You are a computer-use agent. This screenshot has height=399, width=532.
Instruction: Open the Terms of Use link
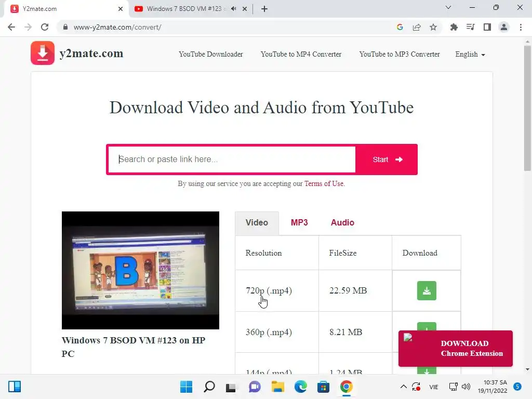point(324,183)
